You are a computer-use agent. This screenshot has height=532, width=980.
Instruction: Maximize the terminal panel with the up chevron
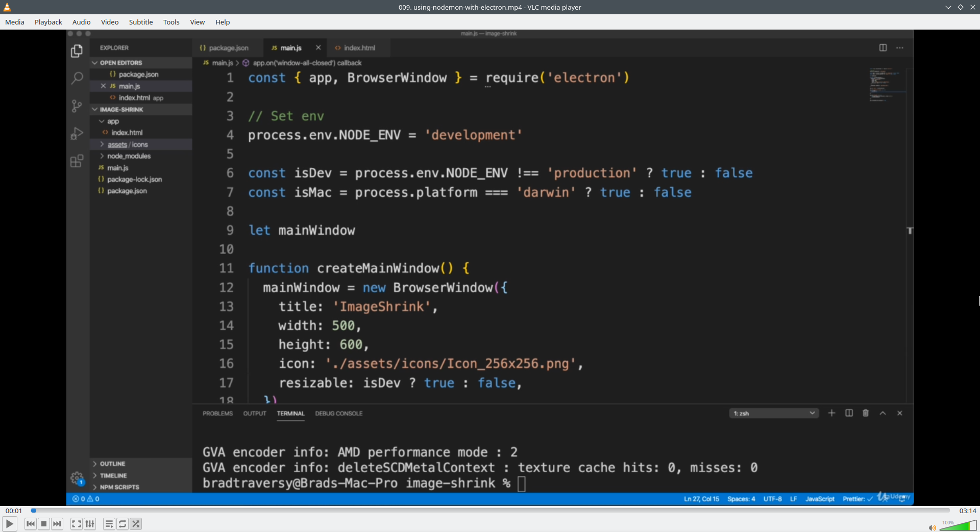[x=883, y=413]
